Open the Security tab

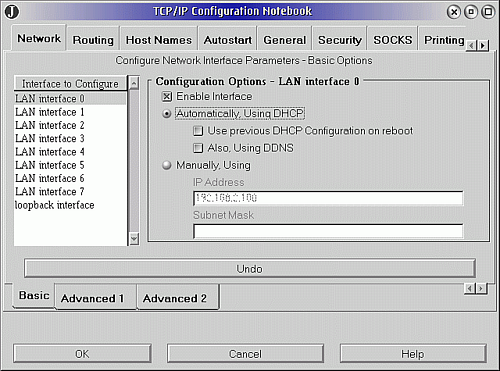tap(340, 40)
